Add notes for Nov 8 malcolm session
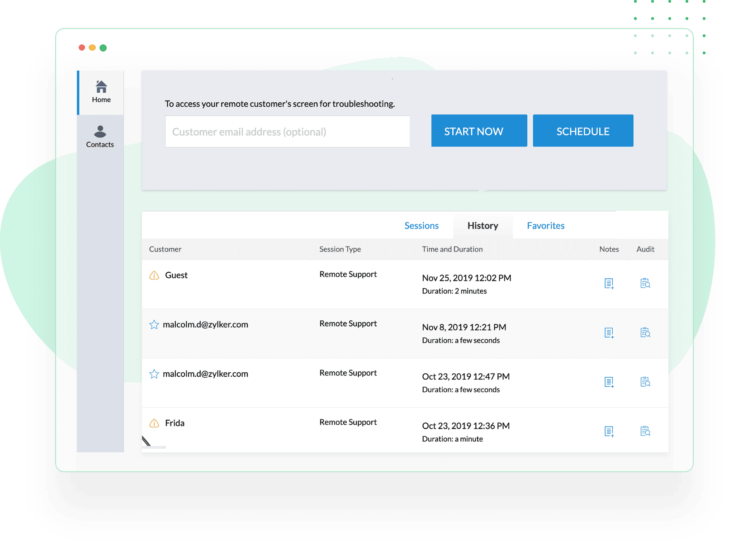 tap(609, 333)
